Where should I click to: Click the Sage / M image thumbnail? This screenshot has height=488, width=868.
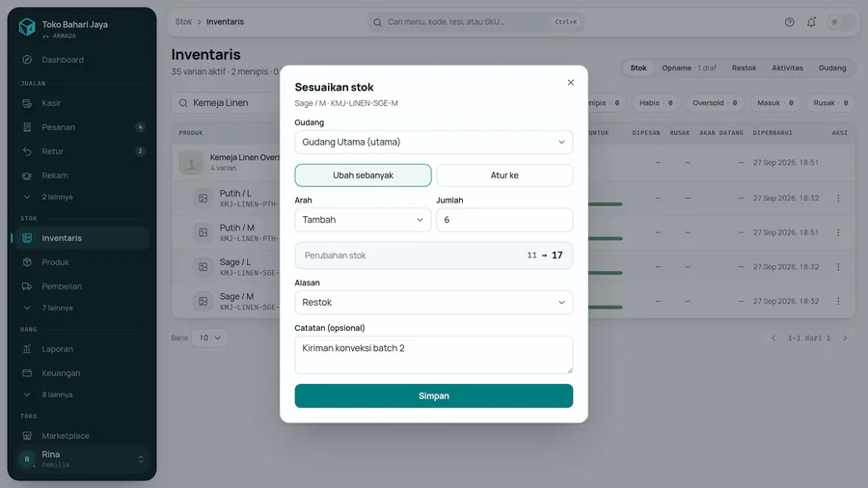[203, 301]
